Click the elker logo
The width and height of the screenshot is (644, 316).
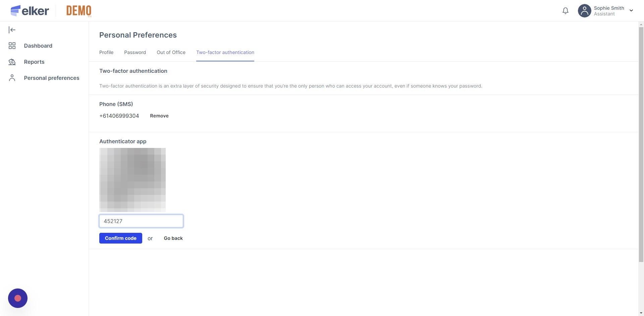30,11
